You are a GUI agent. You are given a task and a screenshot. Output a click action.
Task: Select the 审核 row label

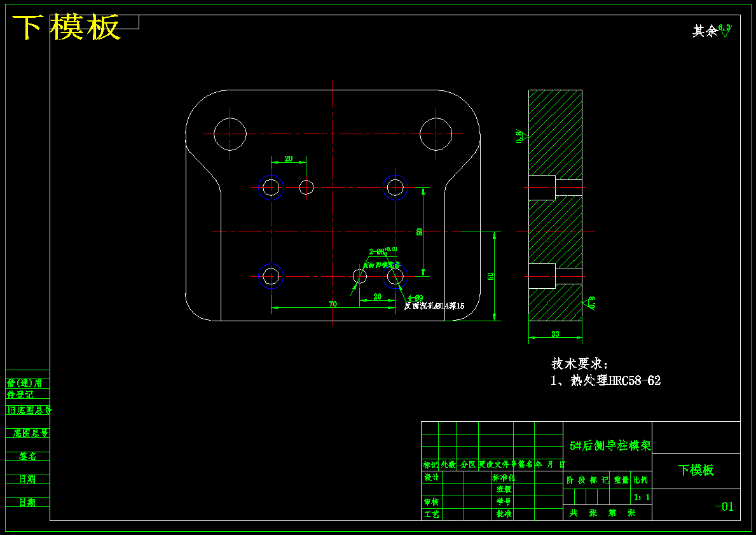point(432,502)
